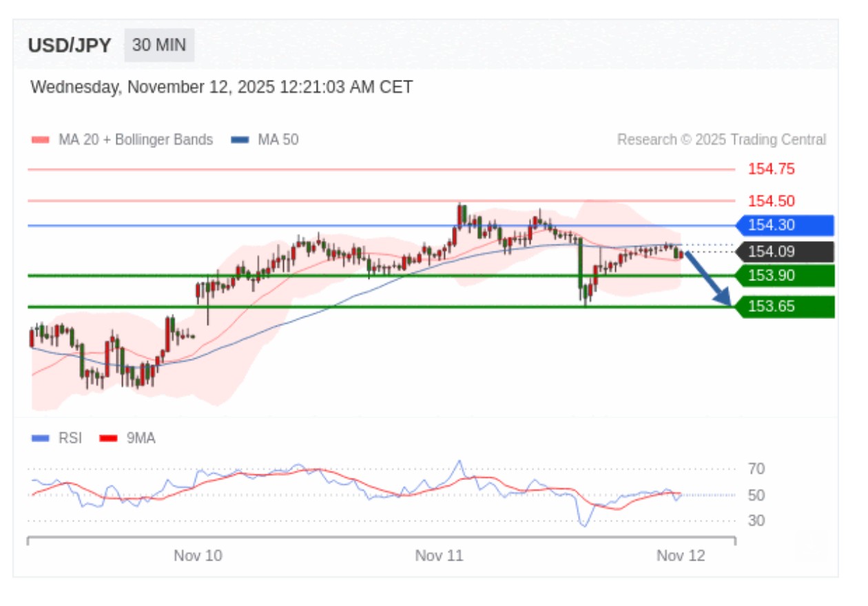Click the Research © 2025 Trading Central credit
This screenshot has width=868, height=606.
(721, 140)
